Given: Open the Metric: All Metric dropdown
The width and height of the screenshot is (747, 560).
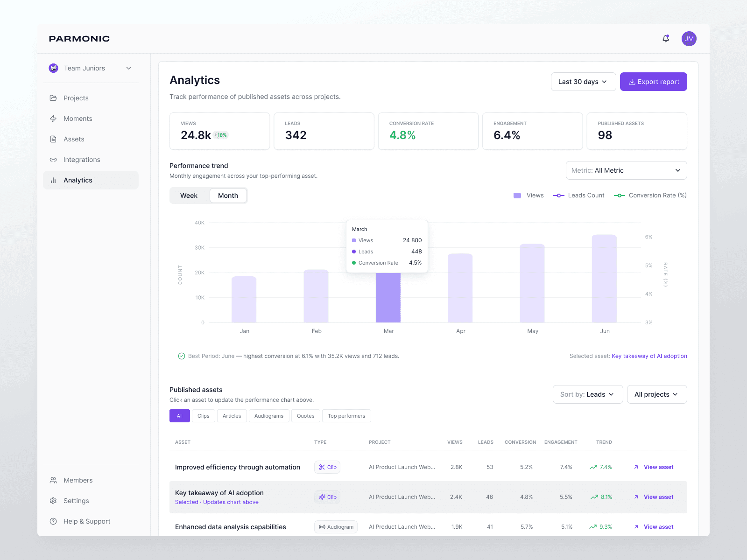Looking at the screenshot, I should [x=626, y=170].
